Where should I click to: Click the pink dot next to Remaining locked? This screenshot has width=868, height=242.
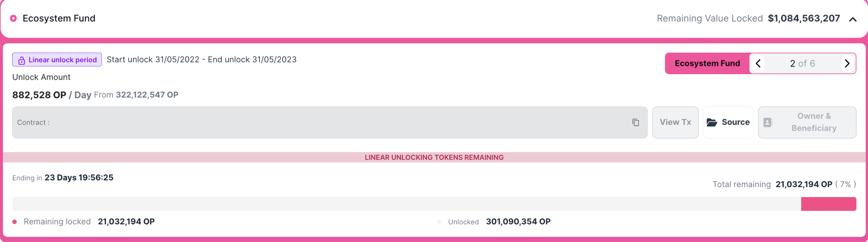[15, 222]
